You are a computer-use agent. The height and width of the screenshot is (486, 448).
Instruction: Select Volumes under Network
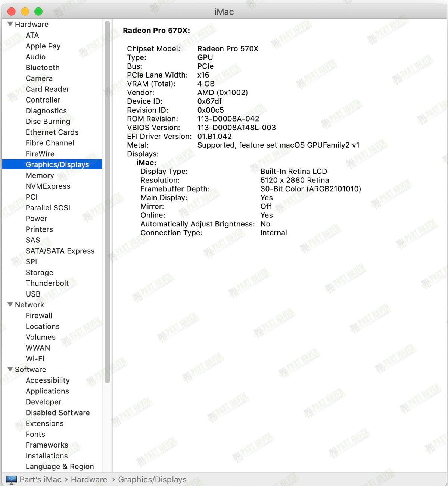[x=40, y=337]
